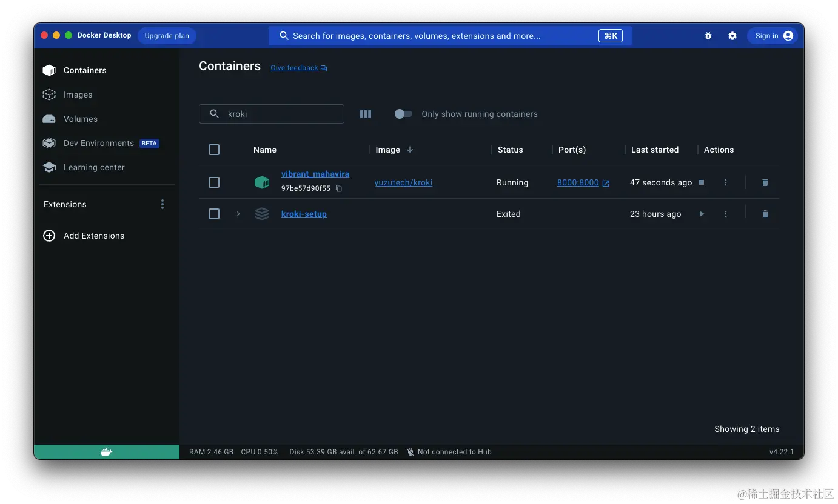Open the kroki-setup stack link
The height and width of the screenshot is (504, 838).
304,214
